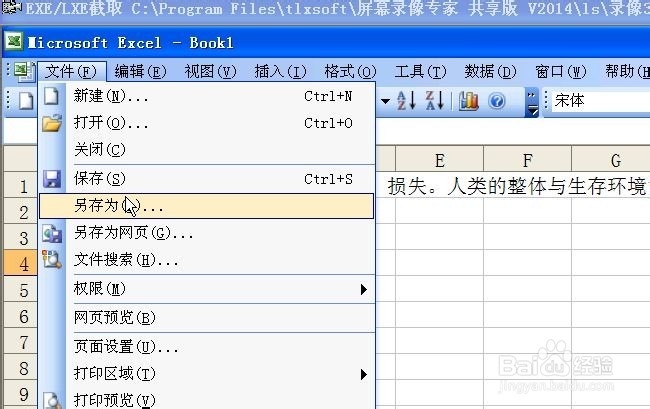
Task: Select row 2 header
Action: (21, 212)
